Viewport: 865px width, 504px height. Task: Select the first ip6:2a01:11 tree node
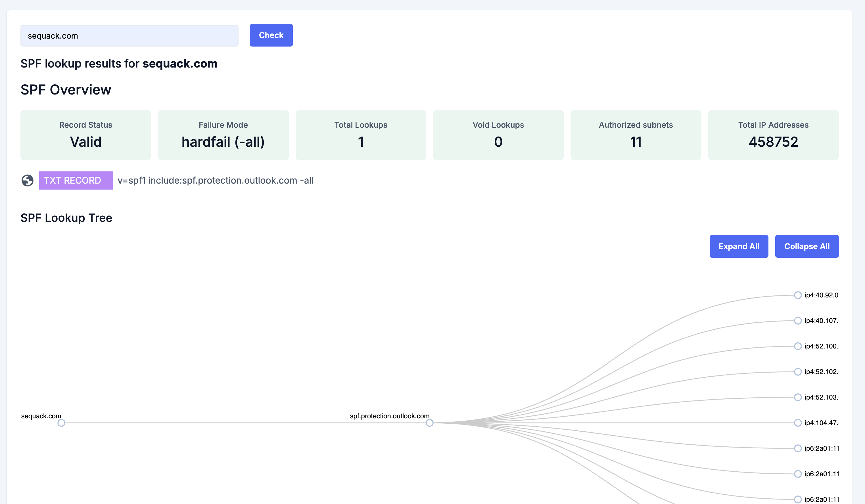coord(798,448)
